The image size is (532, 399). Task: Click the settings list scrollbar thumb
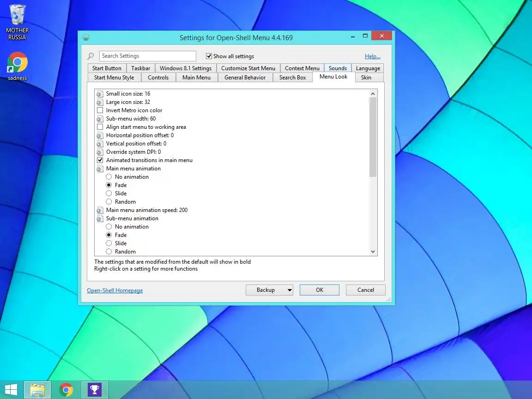click(373, 137)
